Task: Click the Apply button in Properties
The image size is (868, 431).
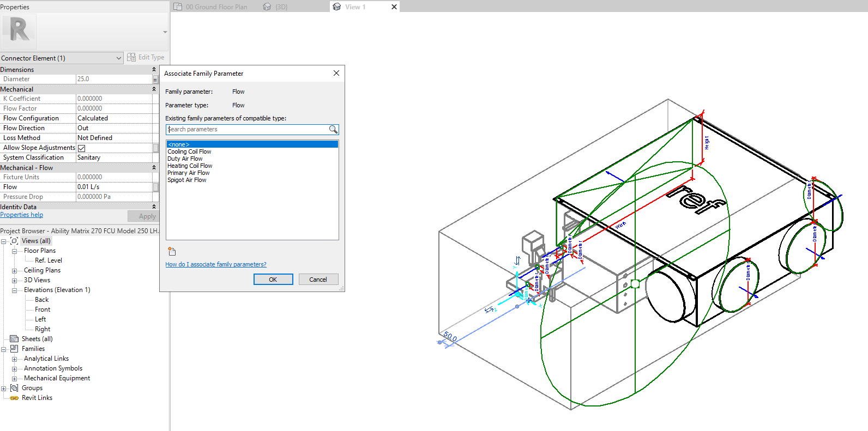Action: click(143, 216)
